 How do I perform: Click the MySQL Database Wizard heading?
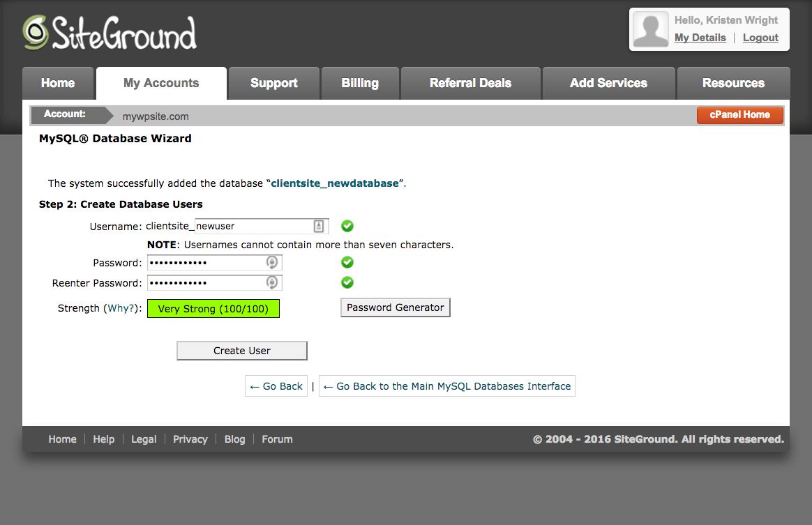pos(115,138)
